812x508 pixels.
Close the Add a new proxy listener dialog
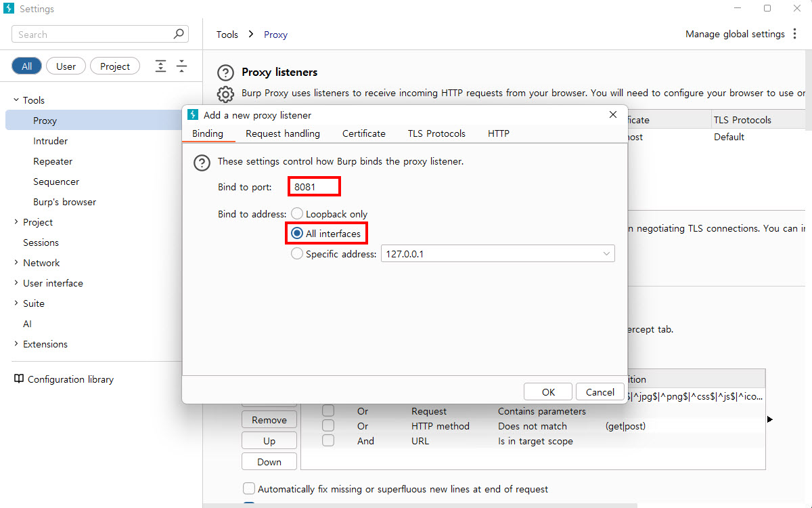tap(613, 115)
